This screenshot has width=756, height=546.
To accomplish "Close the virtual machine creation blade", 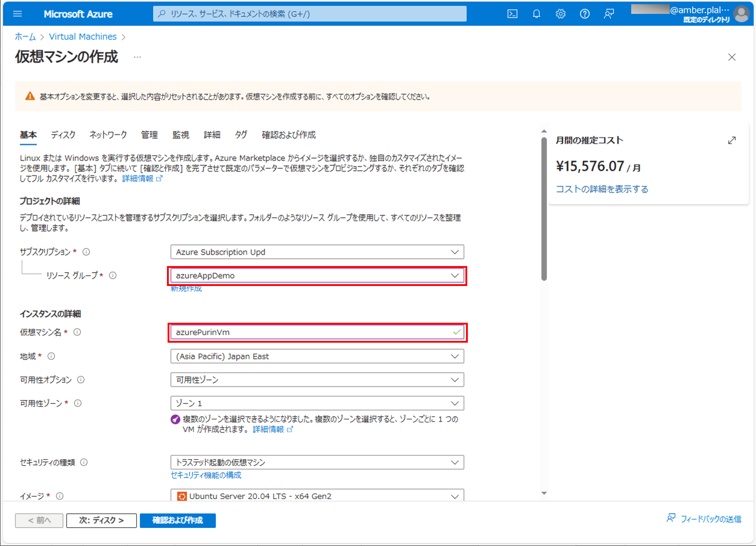I will click(x=732, y=57).
